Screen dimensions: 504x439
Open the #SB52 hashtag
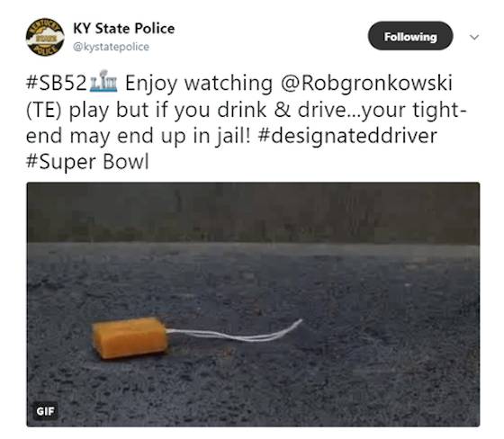coord(57,83)
